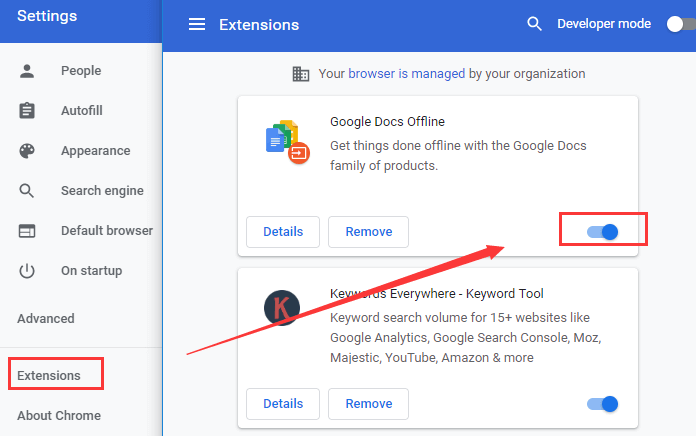Click the search extensions magnifier icon
The width and height of the screenshot is (696, 436).
(x=534, y=24)
